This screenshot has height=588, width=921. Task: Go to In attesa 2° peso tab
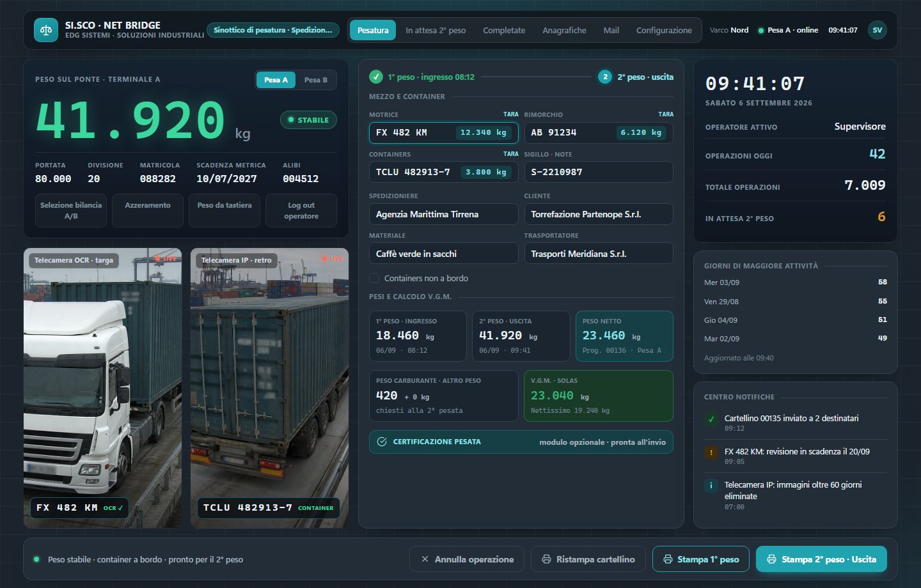click(x=436, y=30)
